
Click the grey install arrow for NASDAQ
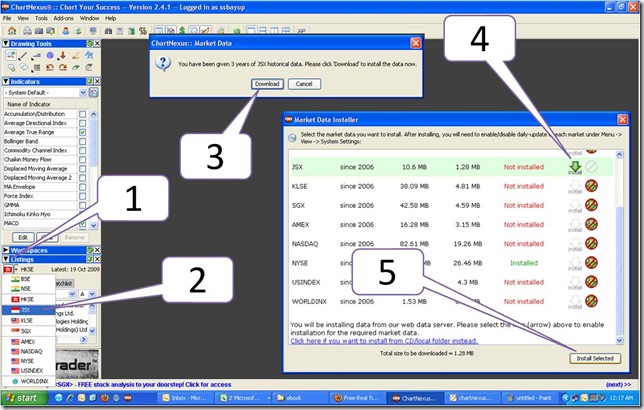[575, 244]
